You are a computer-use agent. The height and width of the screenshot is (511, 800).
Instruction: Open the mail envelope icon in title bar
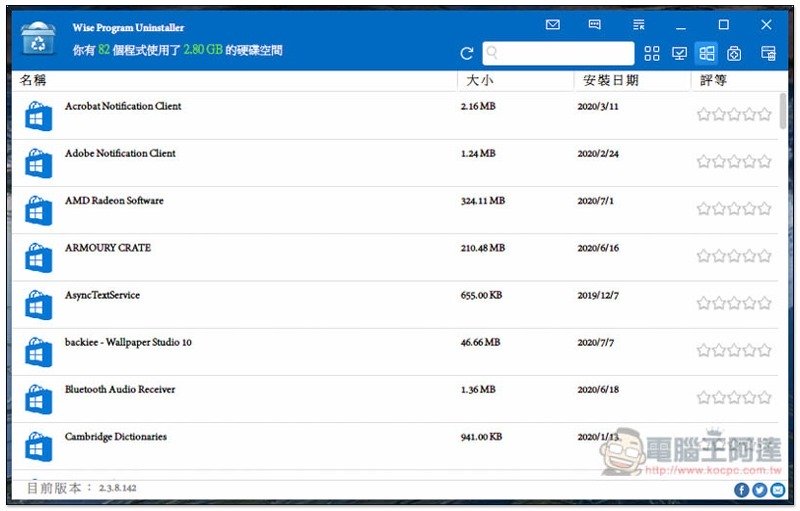point(553,24)
